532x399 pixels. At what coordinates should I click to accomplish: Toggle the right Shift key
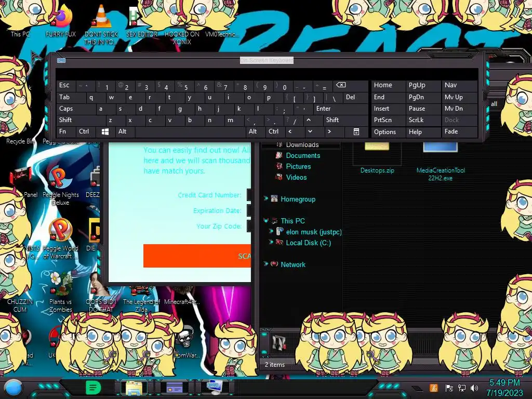coord(345,120)
